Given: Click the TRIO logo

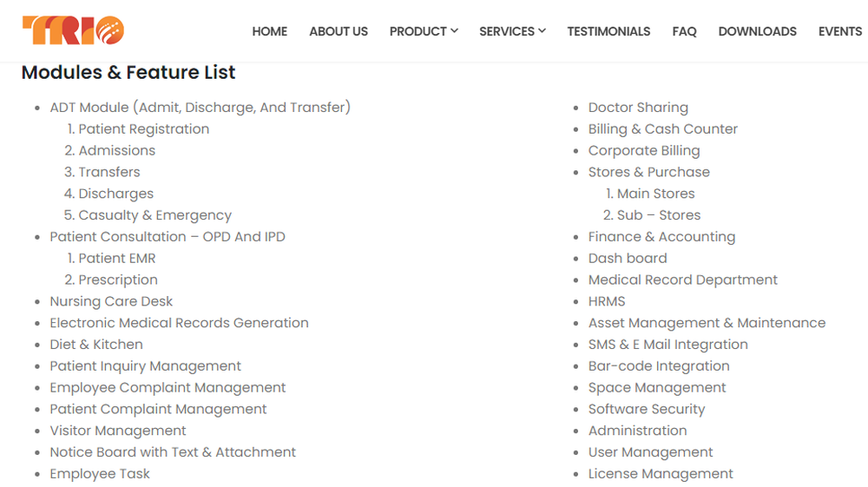Looking at the screenshot, I should (x=73, y=30).
